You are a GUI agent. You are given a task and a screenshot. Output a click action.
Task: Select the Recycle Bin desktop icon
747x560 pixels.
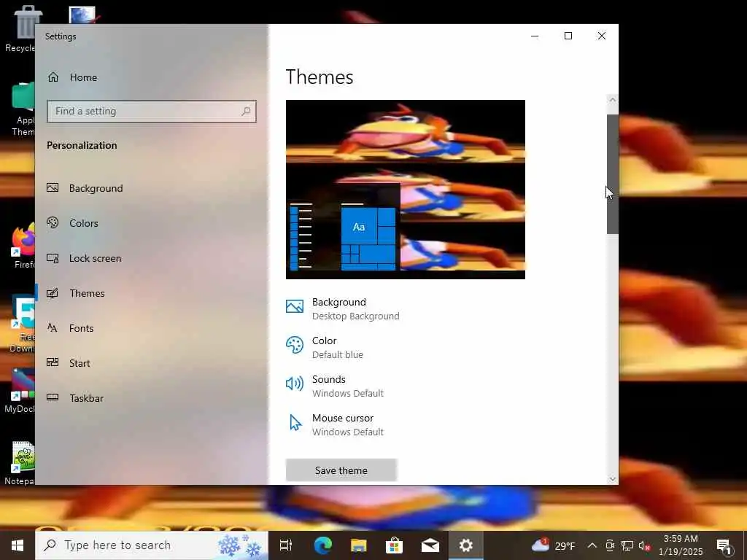23,28
